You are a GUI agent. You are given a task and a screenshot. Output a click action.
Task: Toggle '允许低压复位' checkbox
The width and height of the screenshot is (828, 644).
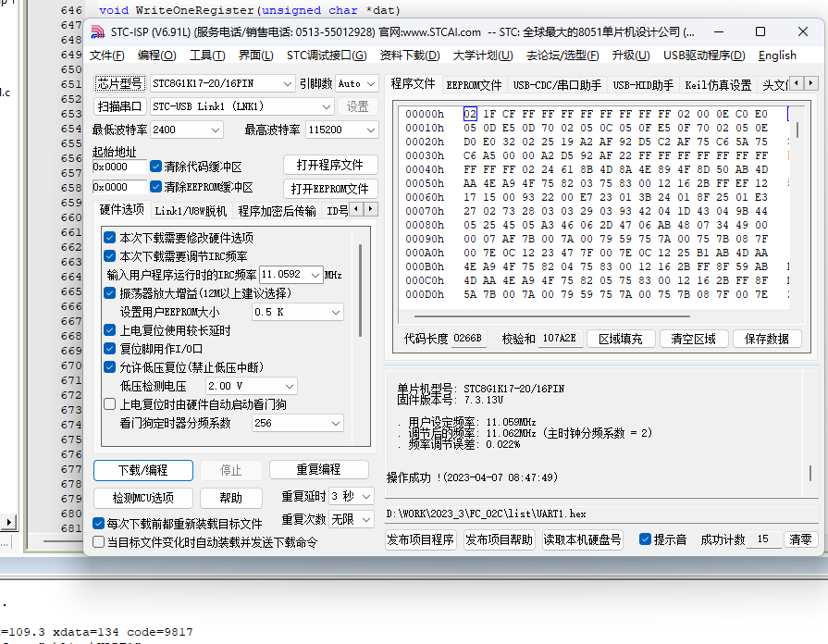[110, 367]
